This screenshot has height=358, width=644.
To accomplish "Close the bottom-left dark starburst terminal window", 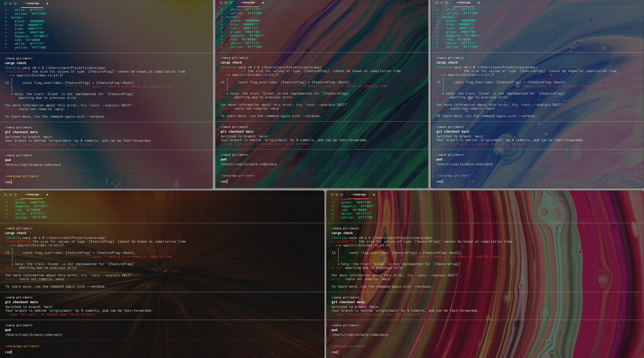I will pyautogui.click(x=5, y=195).
